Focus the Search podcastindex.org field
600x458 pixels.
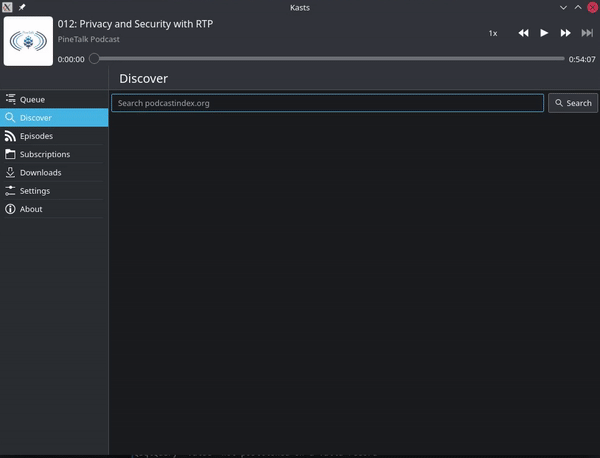(x=327, y=103)
